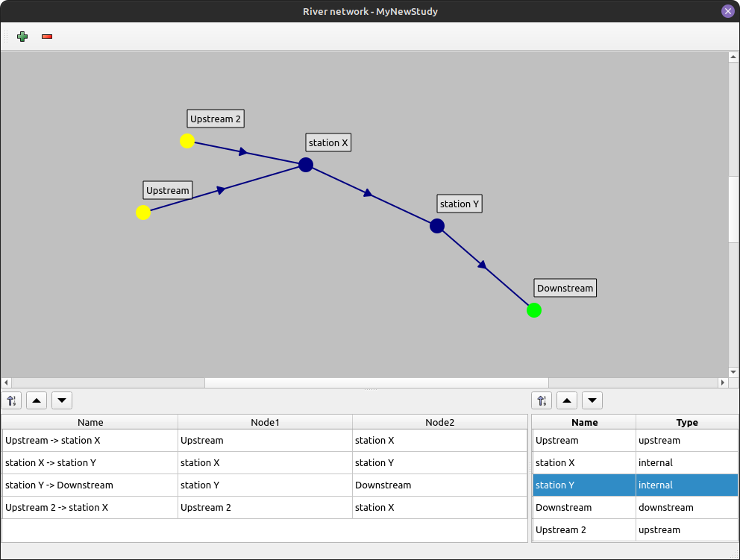The image size is (740, 560).
Task: Click the red minus delete icon
Action: (x=47, y=37)
